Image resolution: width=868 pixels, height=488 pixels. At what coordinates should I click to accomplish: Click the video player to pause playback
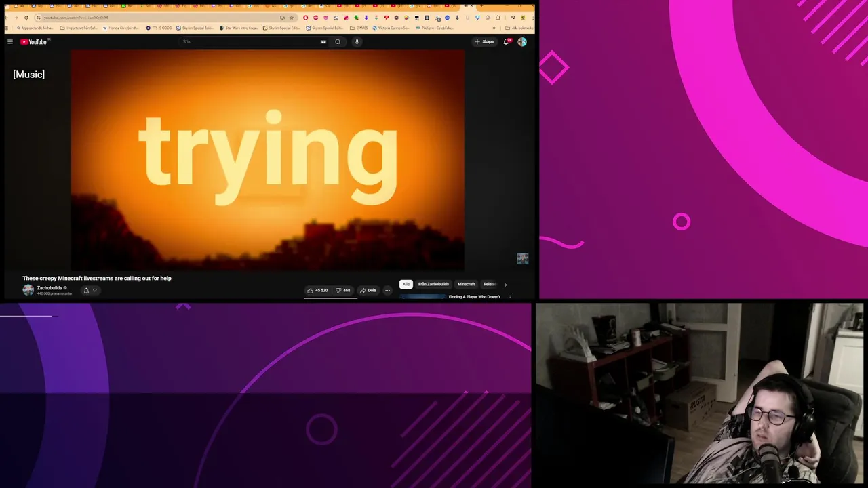267,159
